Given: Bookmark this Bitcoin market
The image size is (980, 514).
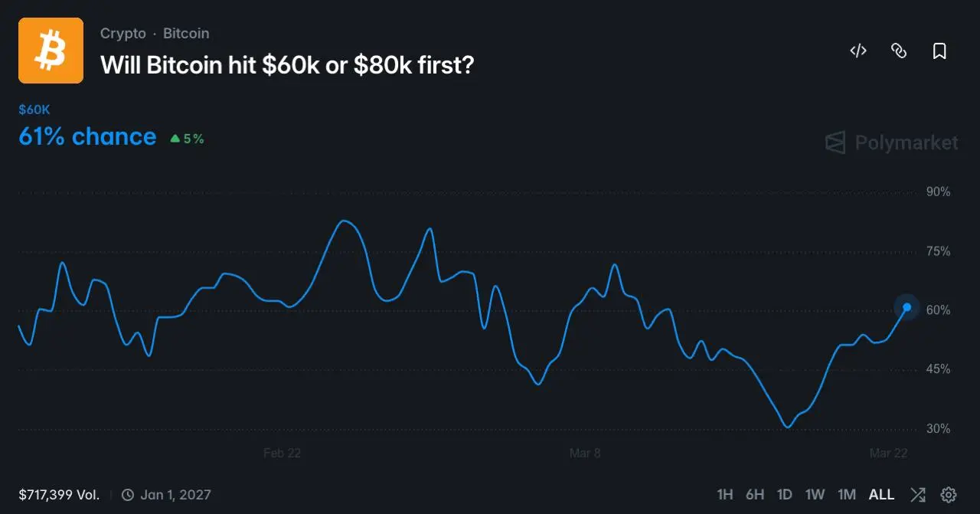Looking at the screenshot, I should (x=939, y=51).
